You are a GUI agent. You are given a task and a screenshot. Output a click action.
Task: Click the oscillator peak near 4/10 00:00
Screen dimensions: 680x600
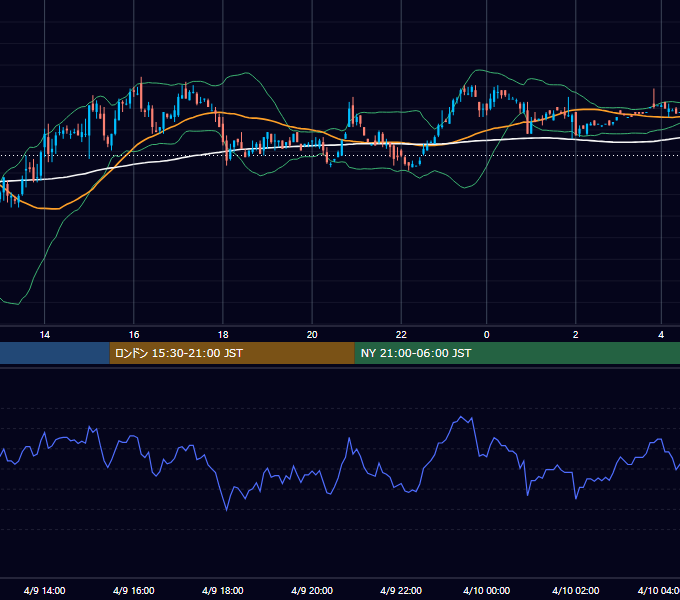(461, 417)
